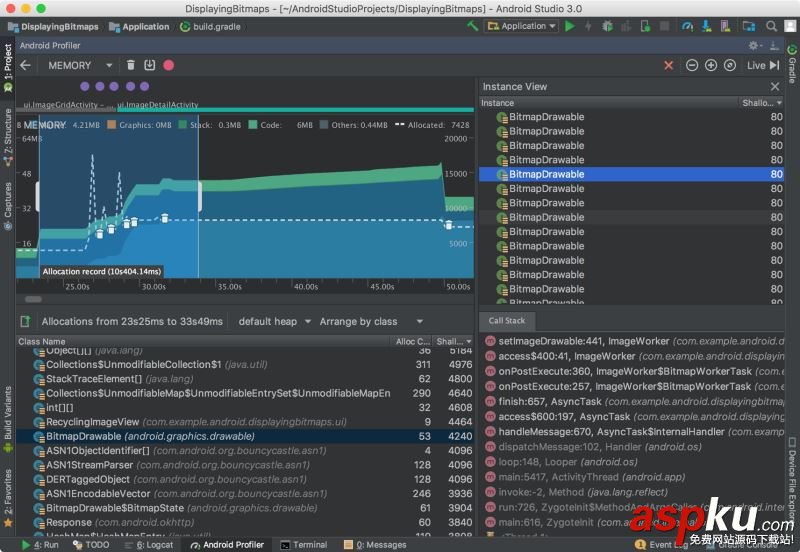This screenshot has height=552, width=800.
Task: Run the app with green play icon
Action: pos(570,26)
